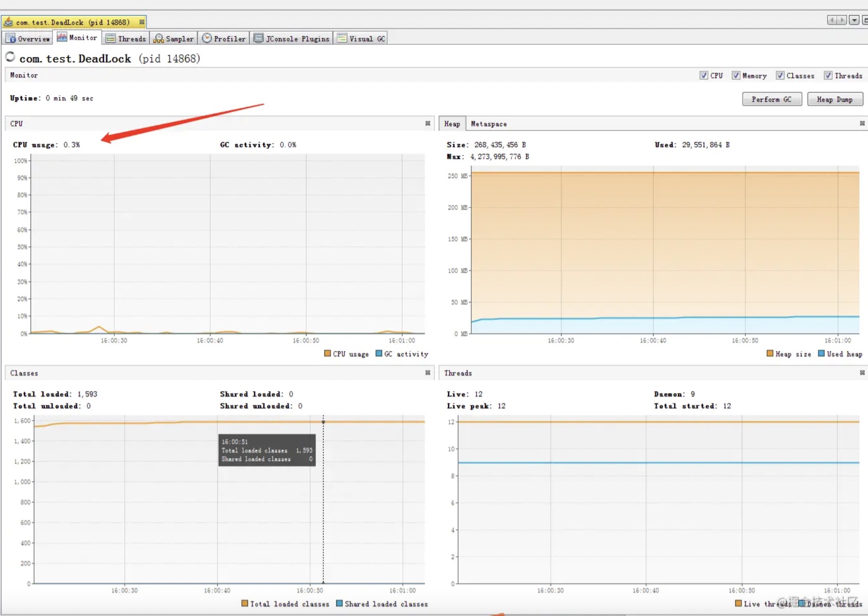
Task: Switch to the Heap memory tab
Action: (452, 124)
